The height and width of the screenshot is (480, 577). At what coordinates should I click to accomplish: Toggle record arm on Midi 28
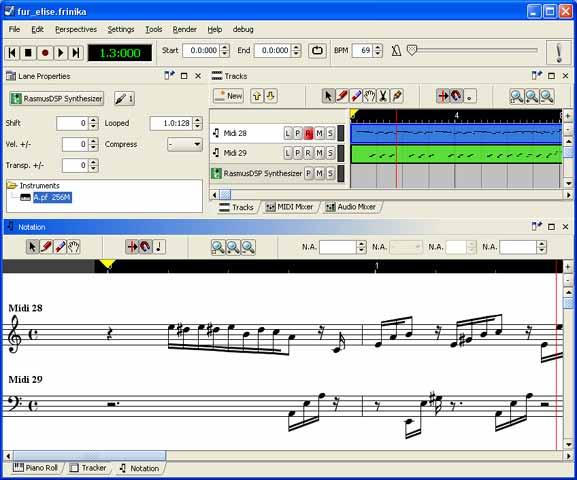pos(308,133)
